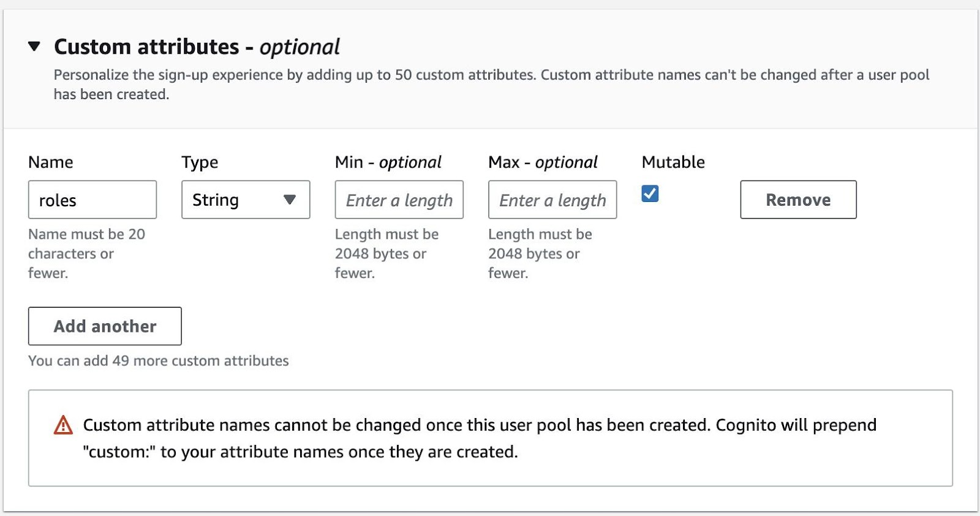980x516 pixels.
Task: Click the 'Personalize the sign-up experience' description
Action: point(491,84)
